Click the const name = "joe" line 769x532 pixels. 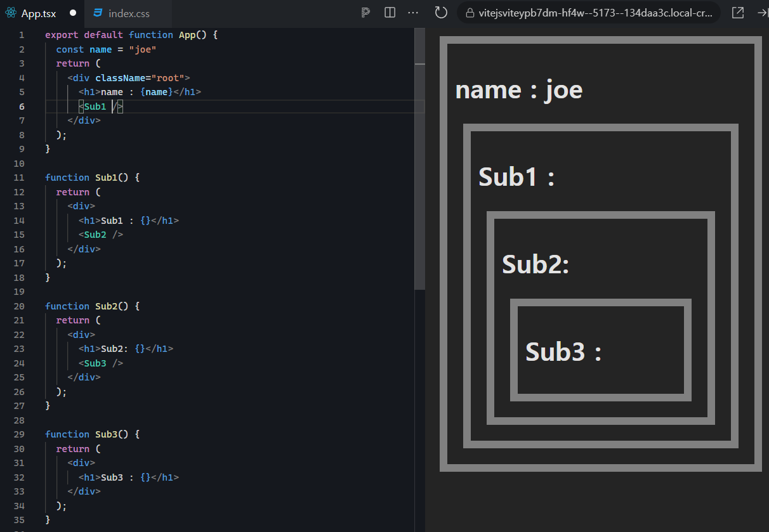point(106,49)
